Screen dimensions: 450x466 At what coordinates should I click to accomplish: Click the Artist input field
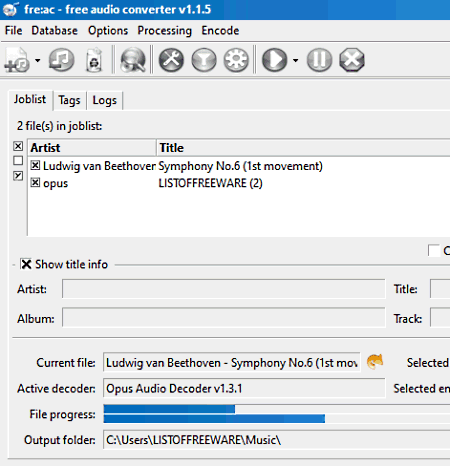[x=224, y=289]
